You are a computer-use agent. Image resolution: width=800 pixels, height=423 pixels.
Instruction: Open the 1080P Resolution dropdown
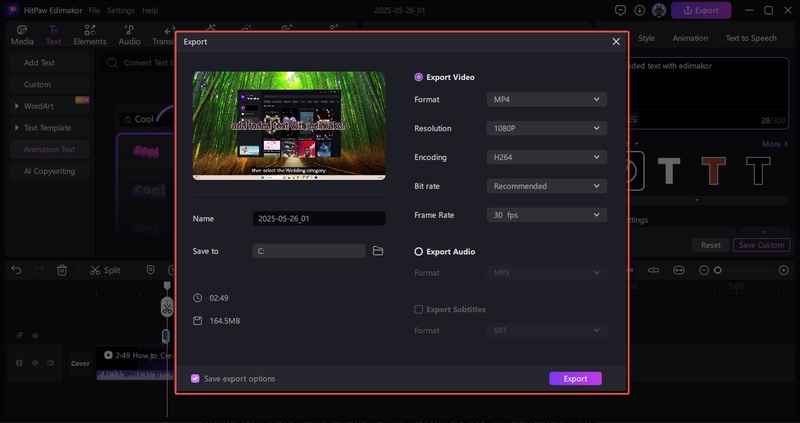point(547,128)
